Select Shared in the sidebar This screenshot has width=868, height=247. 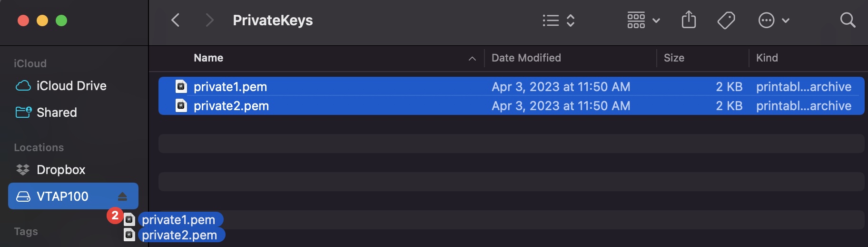57,113
